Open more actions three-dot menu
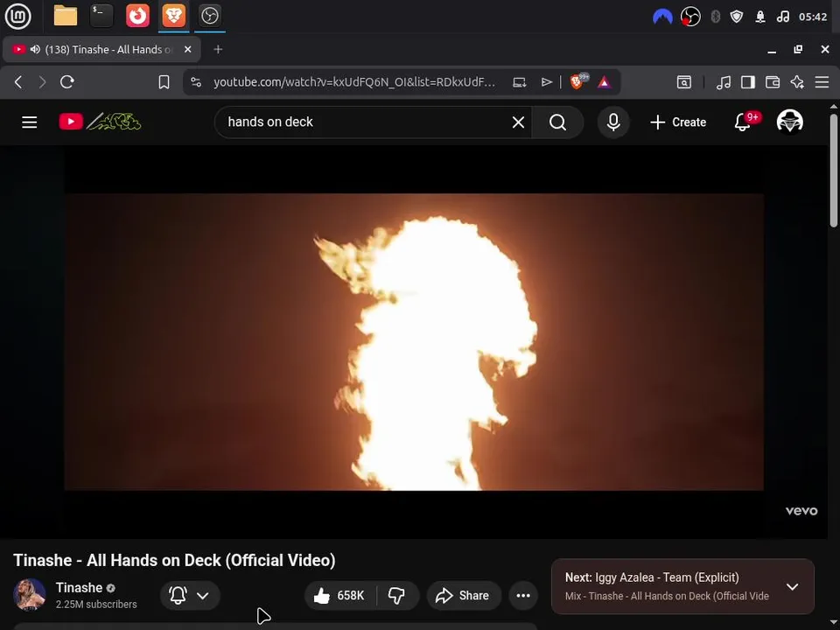840x630 pixels. point(523,595)
